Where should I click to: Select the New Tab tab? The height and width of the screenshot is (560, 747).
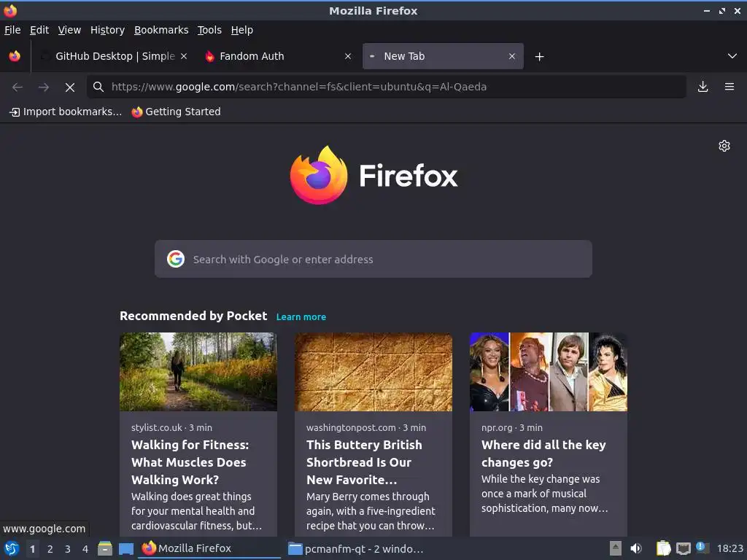click(443, 56)
